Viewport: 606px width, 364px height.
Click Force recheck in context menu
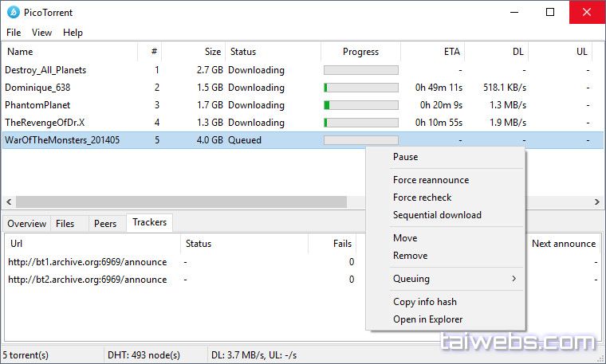tap(422, 198)
